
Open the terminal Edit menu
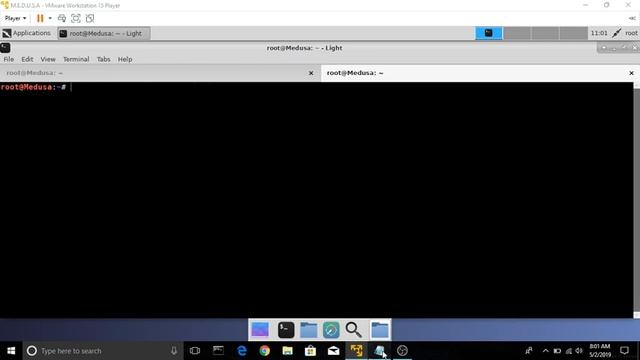[27, 59]
